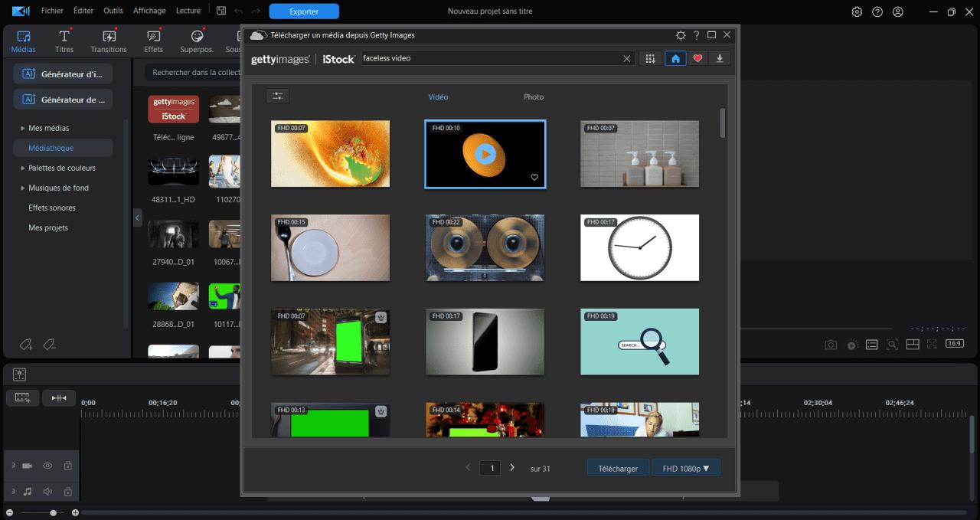Open Effets sonores in the sidebar
The height and width of the screenshot is (520, 980).
(x=52, y=208)
